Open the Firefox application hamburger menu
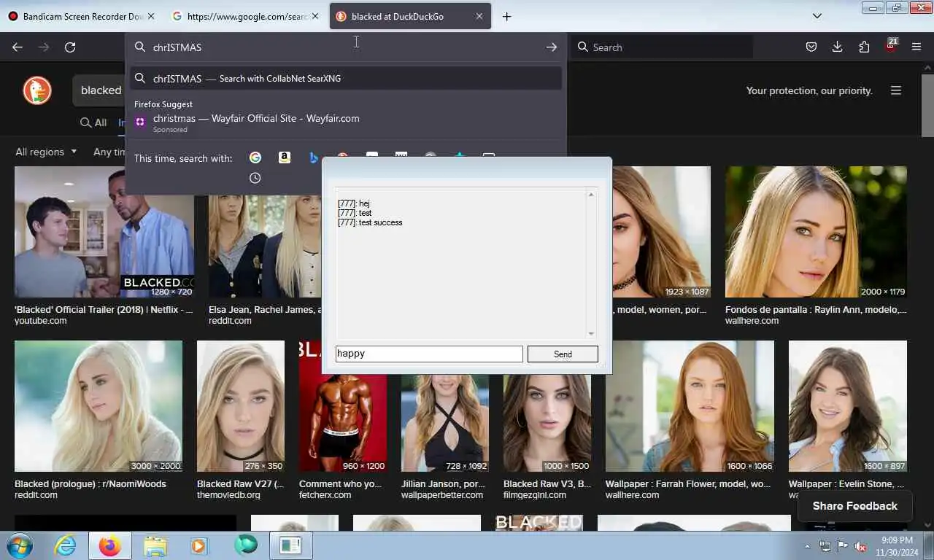Screen dimensions: 934x560 pos(916,47)
